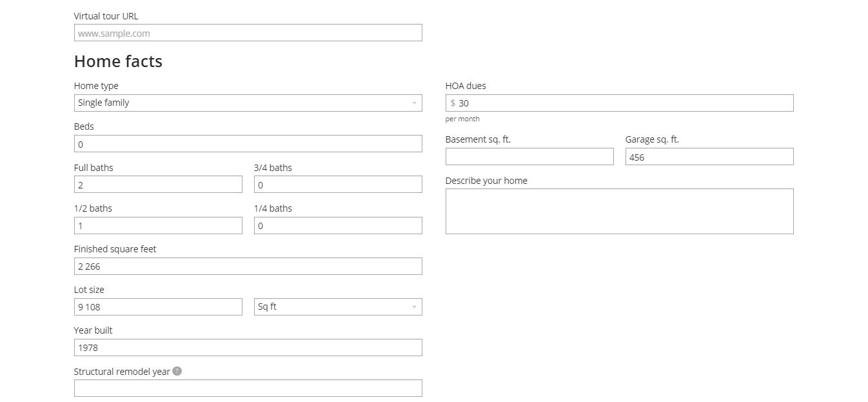Click the 1/2 baths label
Viewport: 868px width, 402px height.
click(93, 208)
